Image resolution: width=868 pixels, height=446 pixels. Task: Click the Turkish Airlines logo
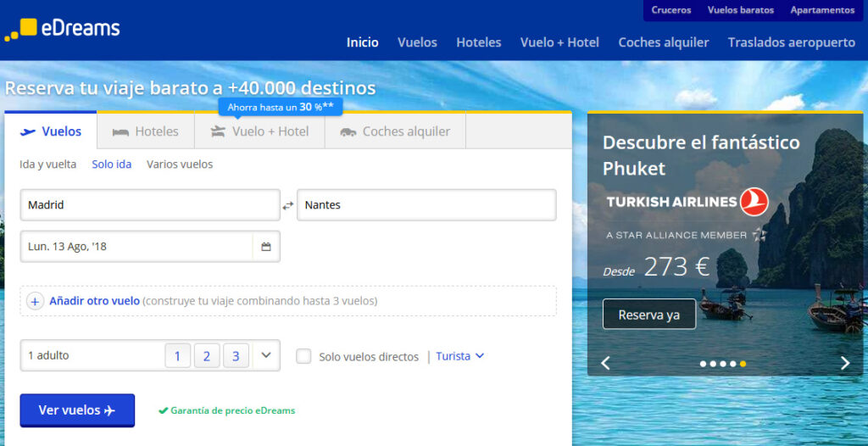click(687, 202)
